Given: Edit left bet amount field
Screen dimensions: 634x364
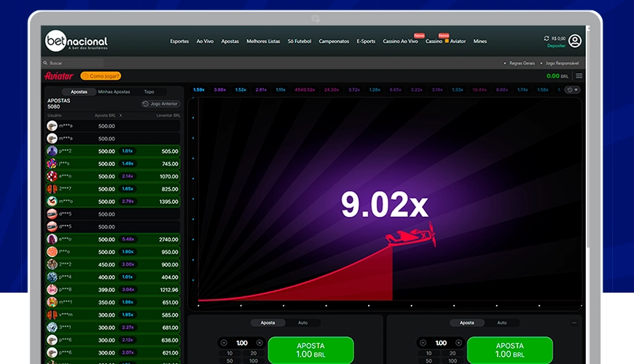Looking at the screenshot, I should coord(242,343).
